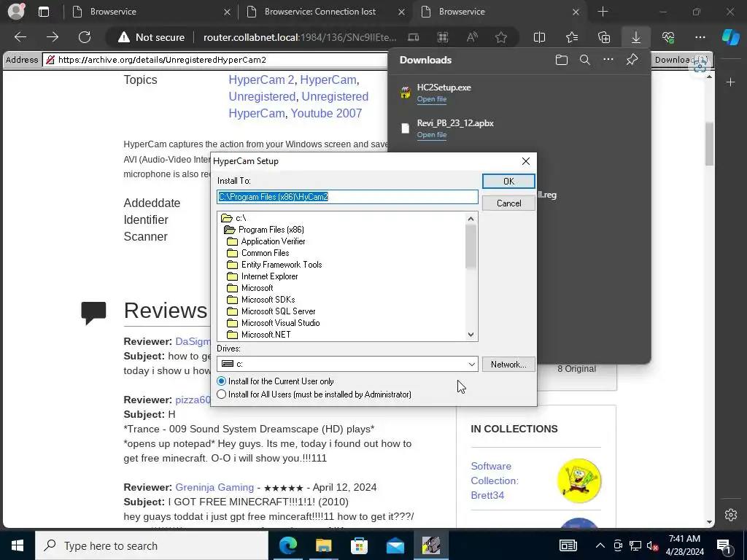Screen dimensions: 747x560
Task: Open Split screen icon in toolbar
Action: coord(539,37)
